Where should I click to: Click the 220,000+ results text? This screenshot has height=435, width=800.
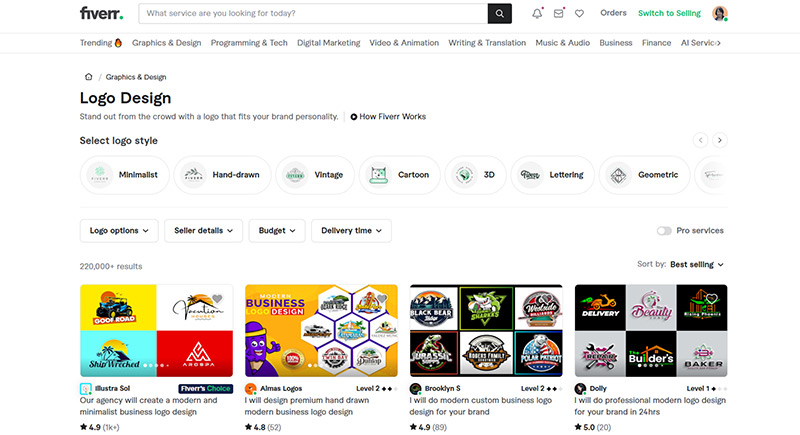pyautogui.click(x=111, y=267)
